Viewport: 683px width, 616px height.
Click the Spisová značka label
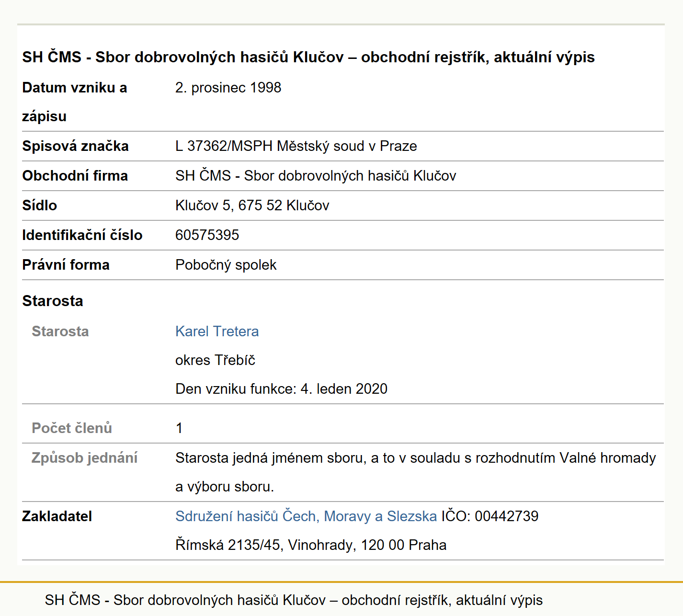coord(75,146)
